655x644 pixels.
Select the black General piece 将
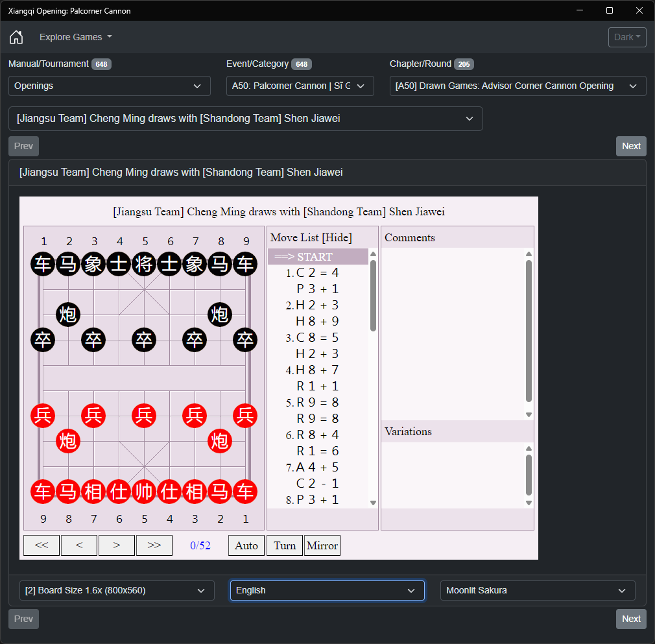[x=144, y=264]
